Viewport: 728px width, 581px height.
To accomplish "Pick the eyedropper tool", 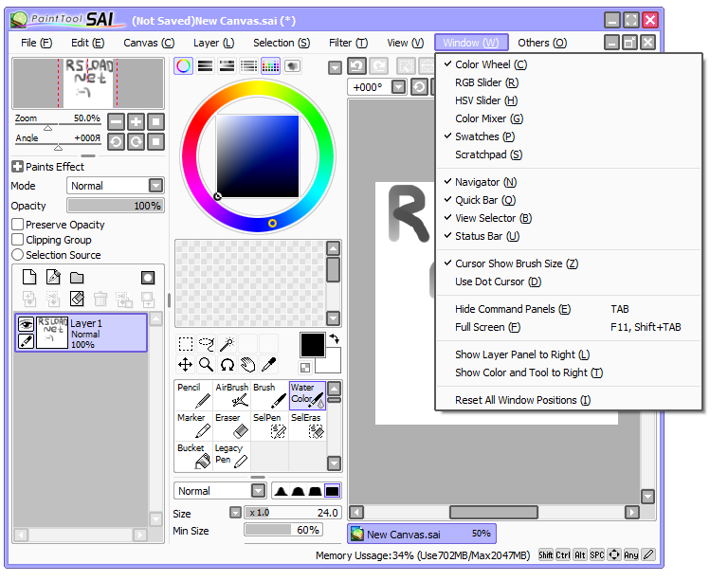I will coord(269,365).
